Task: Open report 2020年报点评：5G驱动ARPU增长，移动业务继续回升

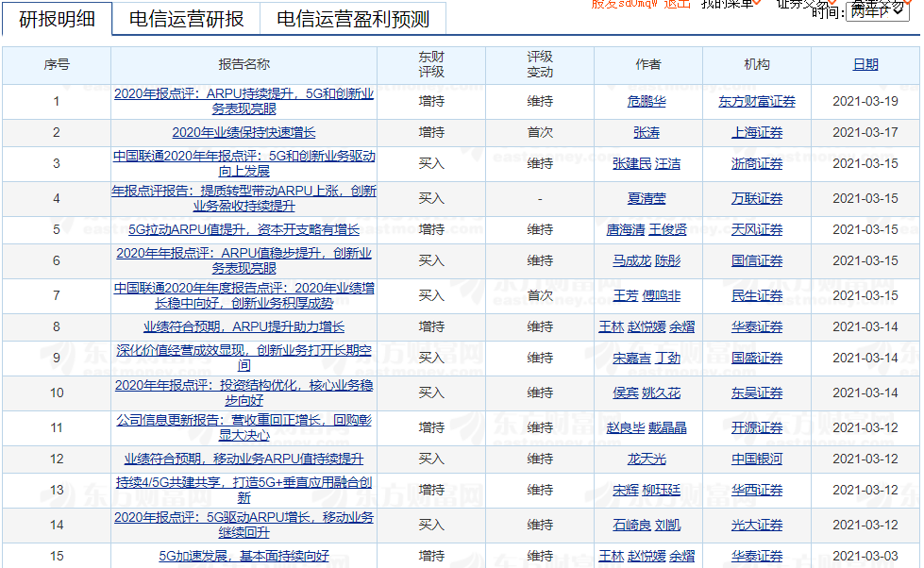Action: point(244,525)
